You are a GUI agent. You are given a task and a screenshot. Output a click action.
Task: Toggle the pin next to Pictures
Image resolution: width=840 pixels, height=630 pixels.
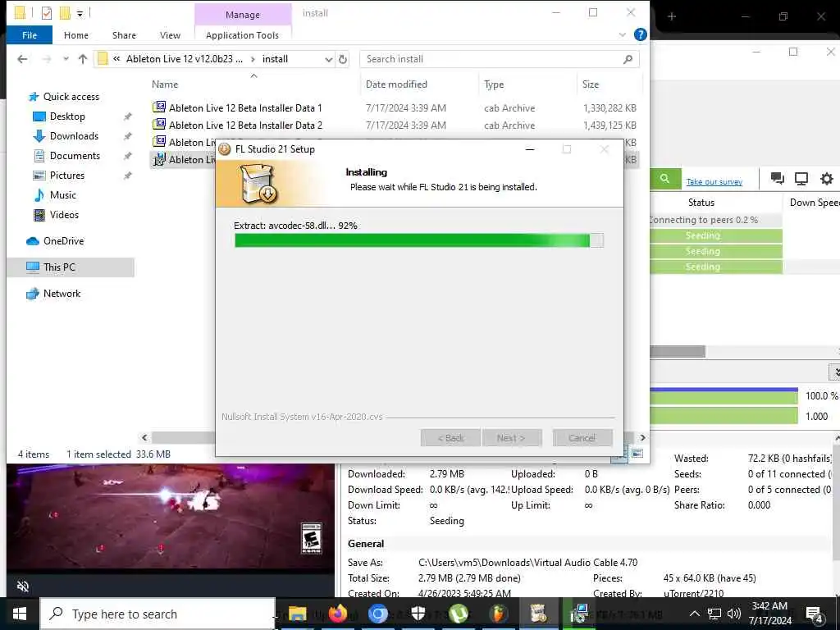pyautogui.click(x=127, y=176)
